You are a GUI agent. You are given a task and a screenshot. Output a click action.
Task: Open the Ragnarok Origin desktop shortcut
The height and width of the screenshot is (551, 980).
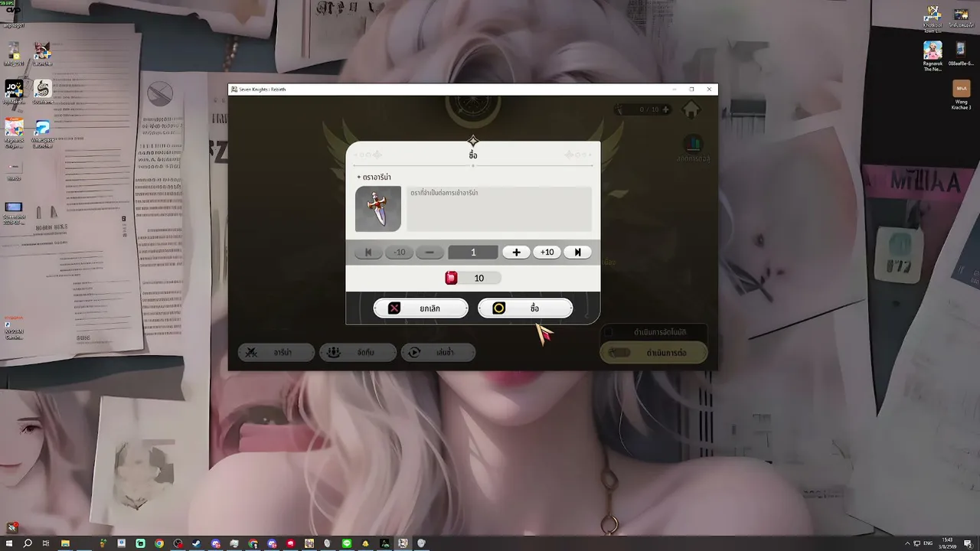14,133
